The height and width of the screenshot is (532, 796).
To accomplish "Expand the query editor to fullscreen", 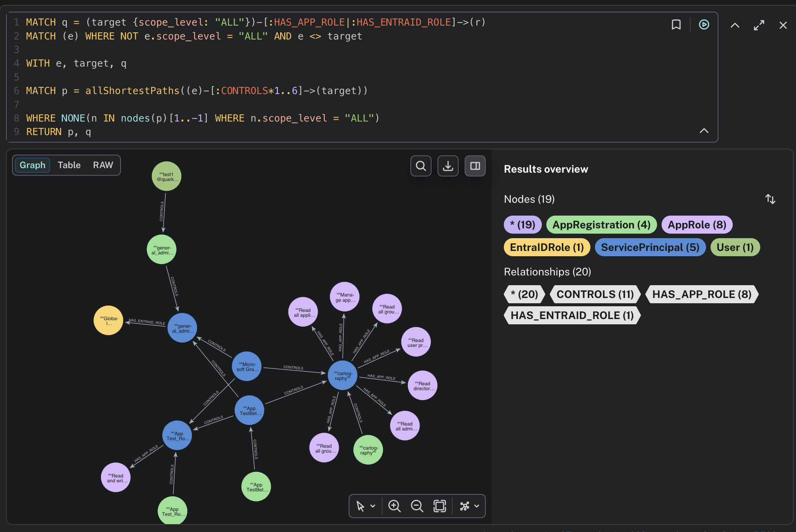I will pos(759,24).
